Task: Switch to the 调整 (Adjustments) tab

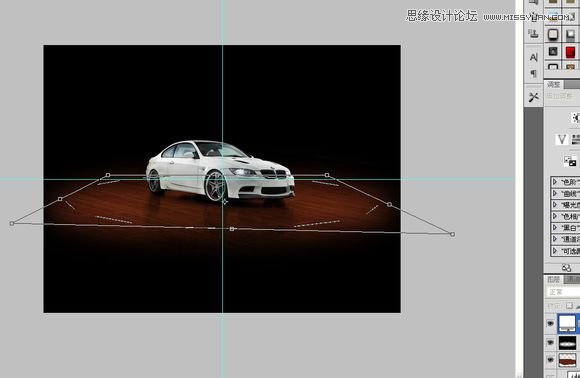Action: coord(553,85)
